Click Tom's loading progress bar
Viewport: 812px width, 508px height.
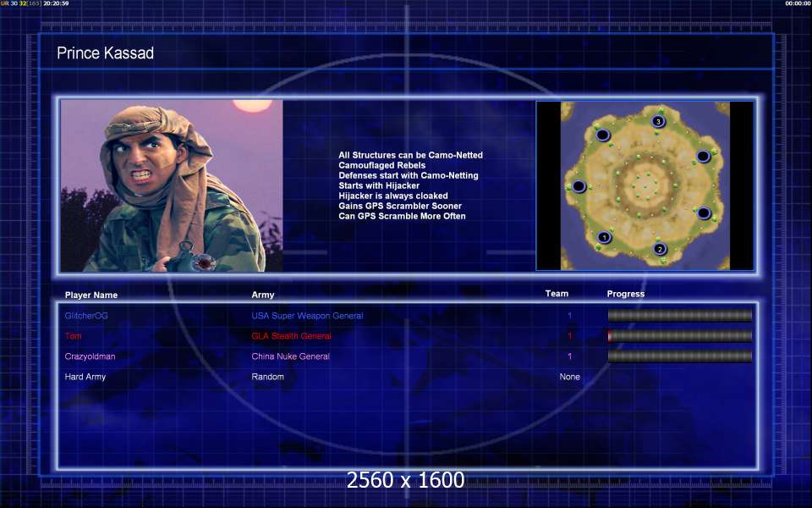[x=679, y=336]
